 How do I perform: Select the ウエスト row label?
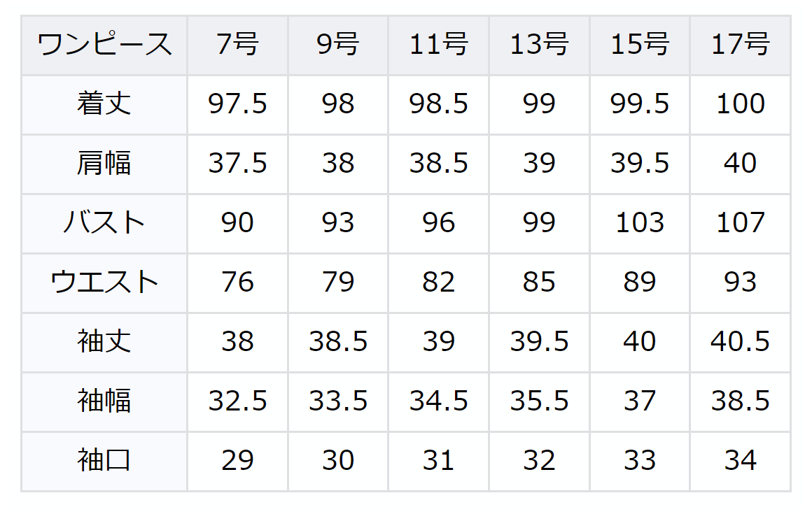click(104, 283)
